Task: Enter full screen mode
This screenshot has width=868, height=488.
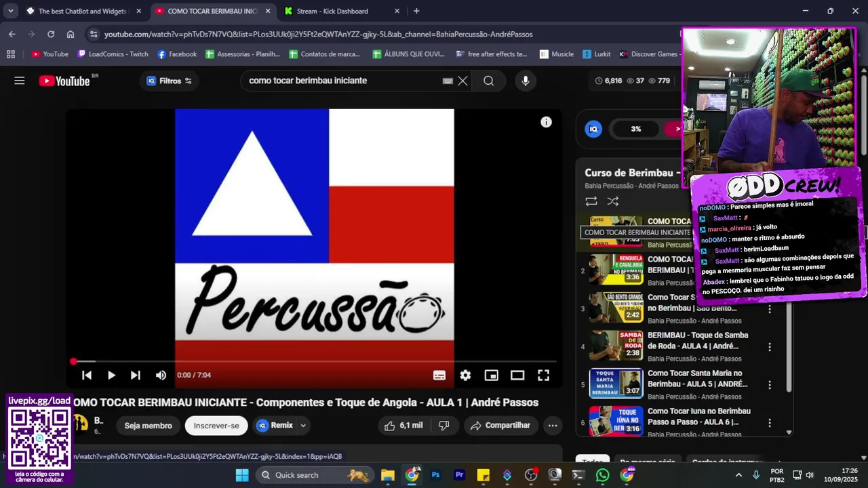Action: click(544, 375)
